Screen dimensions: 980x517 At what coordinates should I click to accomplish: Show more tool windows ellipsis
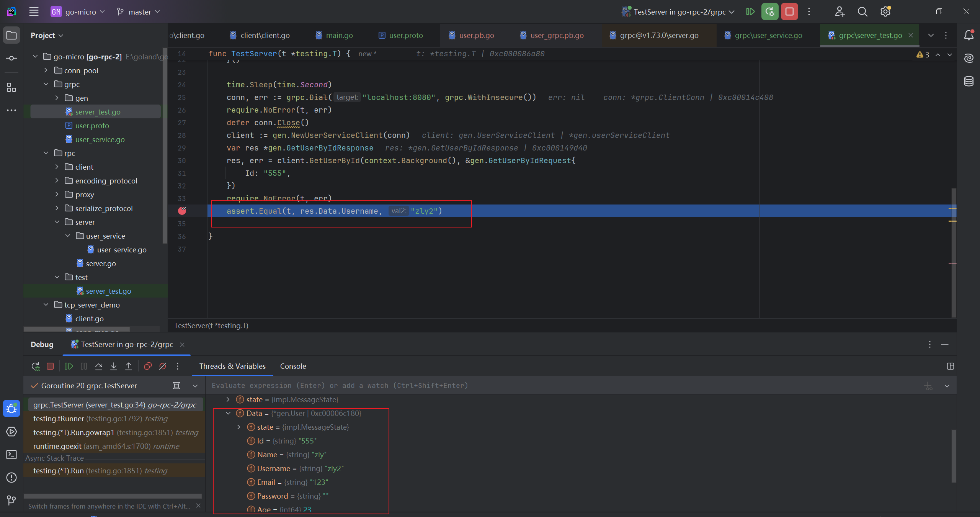click(x=11, y=110)
